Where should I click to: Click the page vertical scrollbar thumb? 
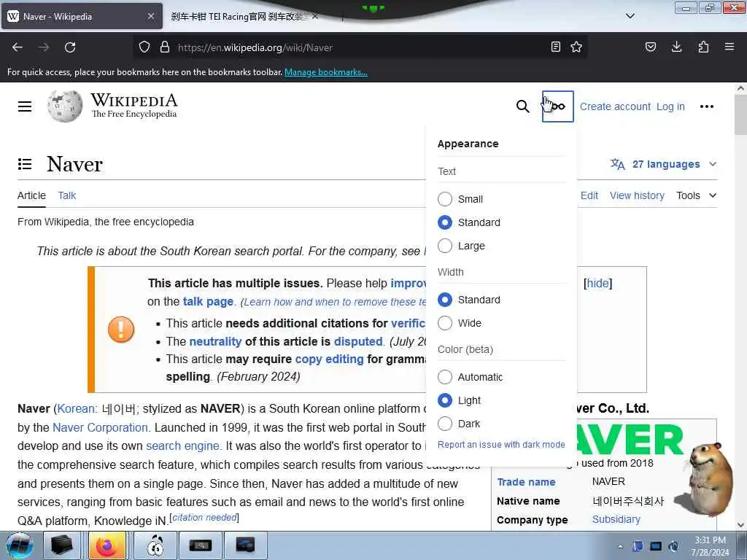[740, 114]
